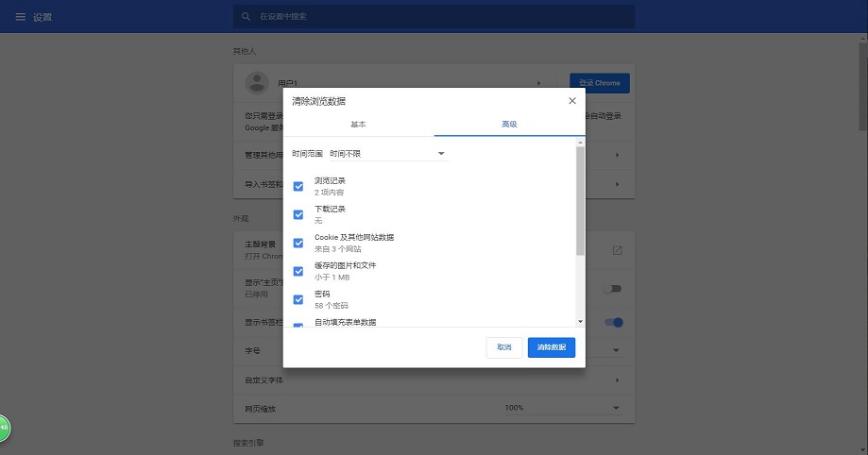Switch to the 基本 tab

coord(358,125)
